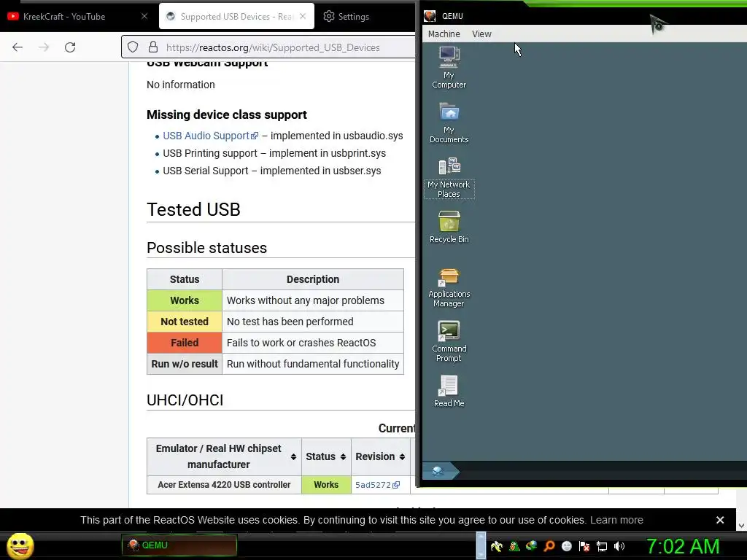Open the Machine menu in QEMU
The image size is (747, 560).
[444, 34]
